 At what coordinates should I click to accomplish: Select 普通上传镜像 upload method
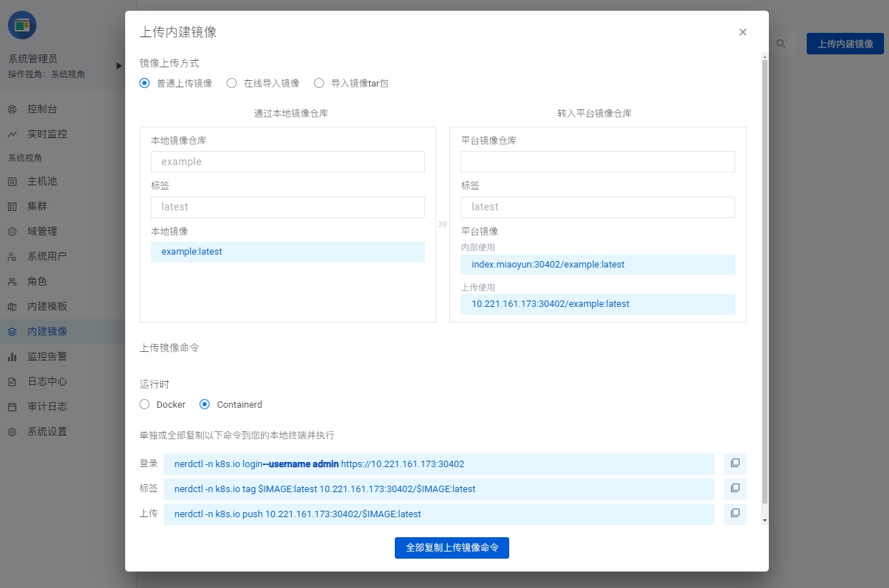click(x=144, y=83)
